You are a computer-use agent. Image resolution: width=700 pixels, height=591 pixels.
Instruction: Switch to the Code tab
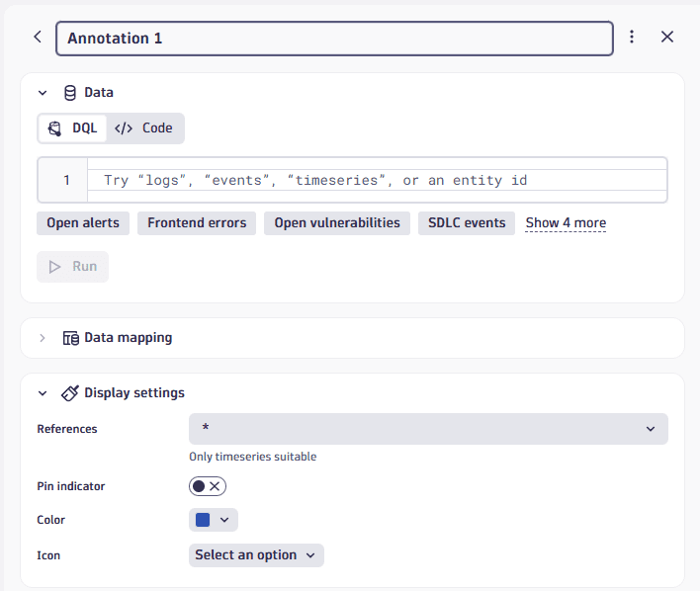click(143, 128)
